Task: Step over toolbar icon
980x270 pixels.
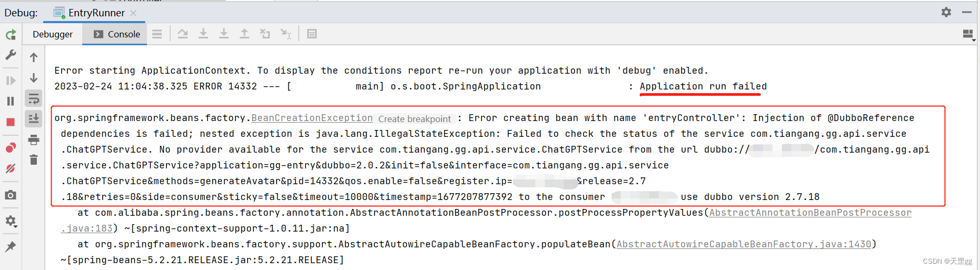Action: tap(183, 34)
